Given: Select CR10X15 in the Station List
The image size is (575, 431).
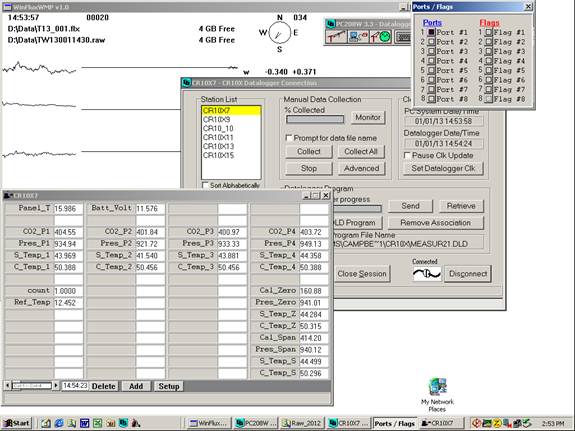Looking at the screenshot, I should (231, 156).
